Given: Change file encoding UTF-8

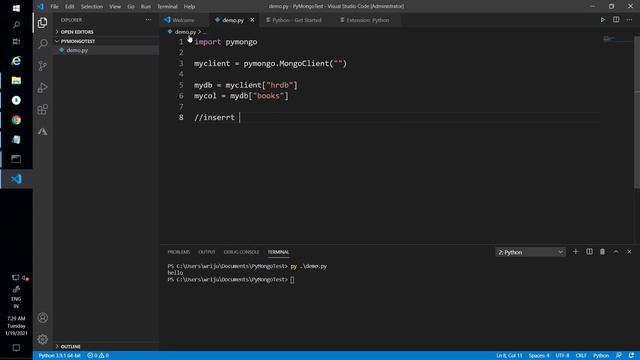Looking at the screenshot, I should pos(562,356).
